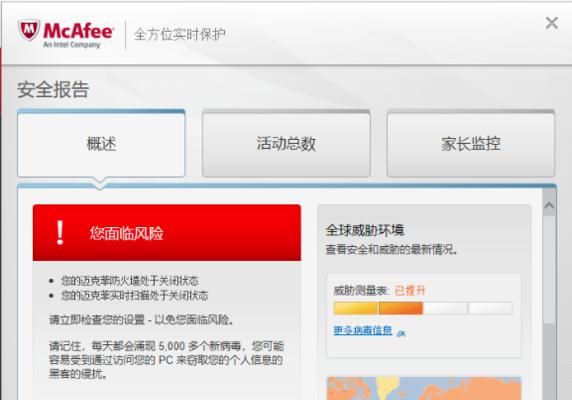Select the 概述 tab
The image size is (572, 400).
coord(101,144)
